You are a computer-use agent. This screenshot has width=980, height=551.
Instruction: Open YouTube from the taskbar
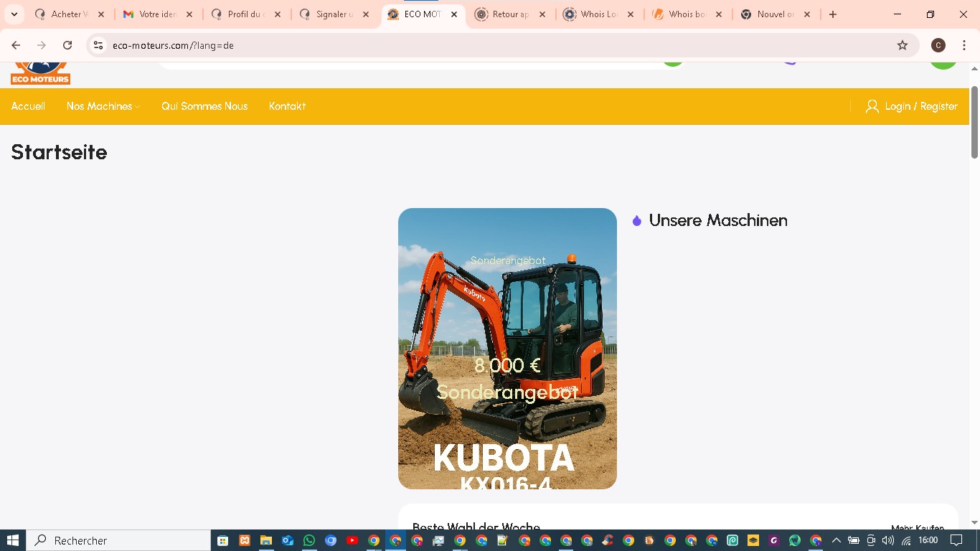[352, 540]
